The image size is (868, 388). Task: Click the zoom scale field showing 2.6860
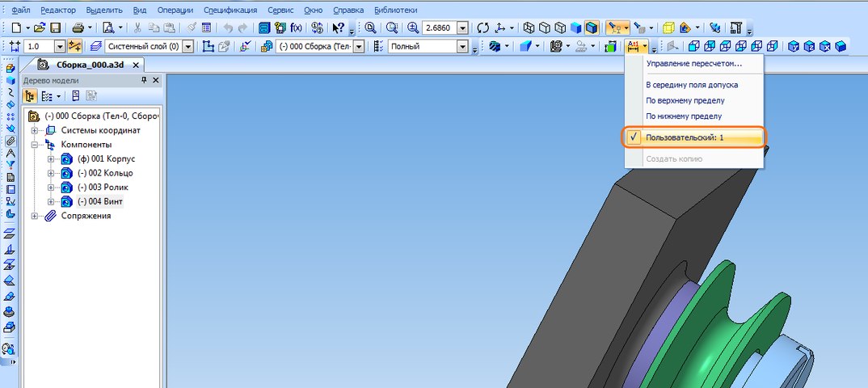click(x=439, y=28)
